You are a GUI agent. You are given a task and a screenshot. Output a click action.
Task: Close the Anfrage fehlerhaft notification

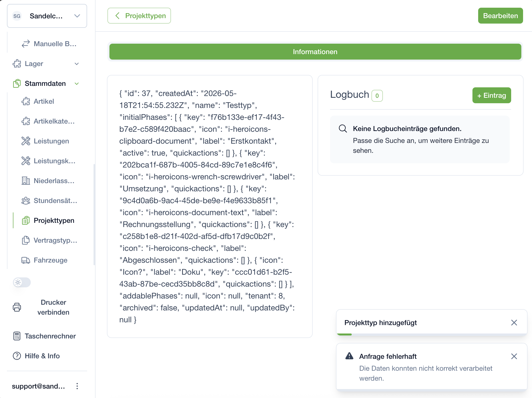(x=514, y=356)
